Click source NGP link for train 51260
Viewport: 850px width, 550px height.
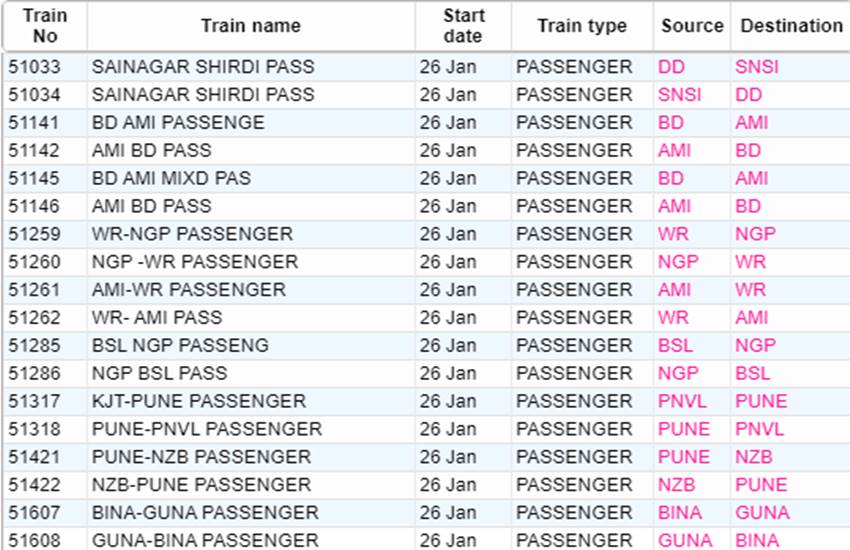[x=678, y=262]
